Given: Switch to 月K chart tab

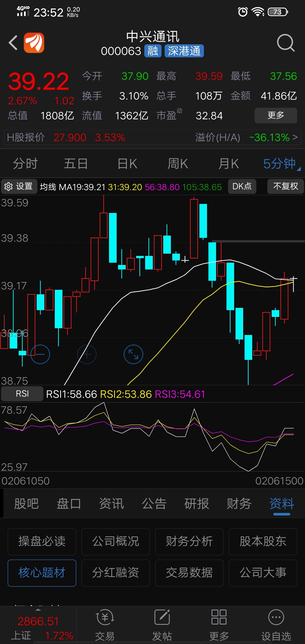Looking at the screenshot, I should (x=229, y=164).
